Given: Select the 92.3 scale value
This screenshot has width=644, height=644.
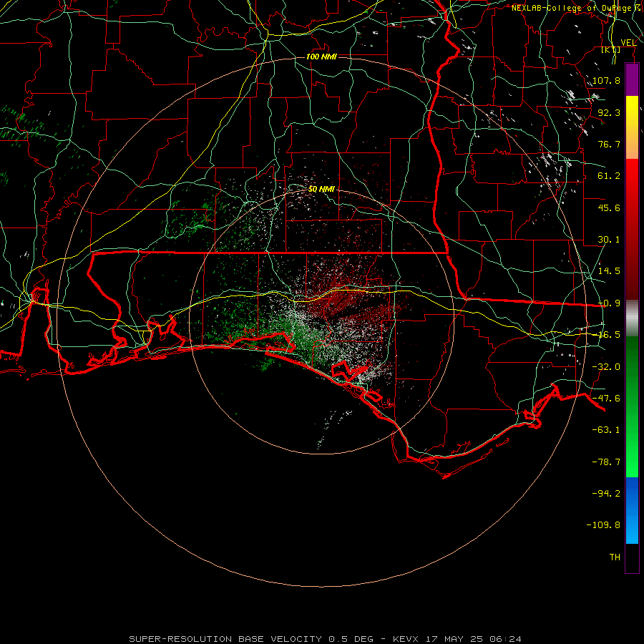Looking at the screenshot, I should (x=609, y=112).
